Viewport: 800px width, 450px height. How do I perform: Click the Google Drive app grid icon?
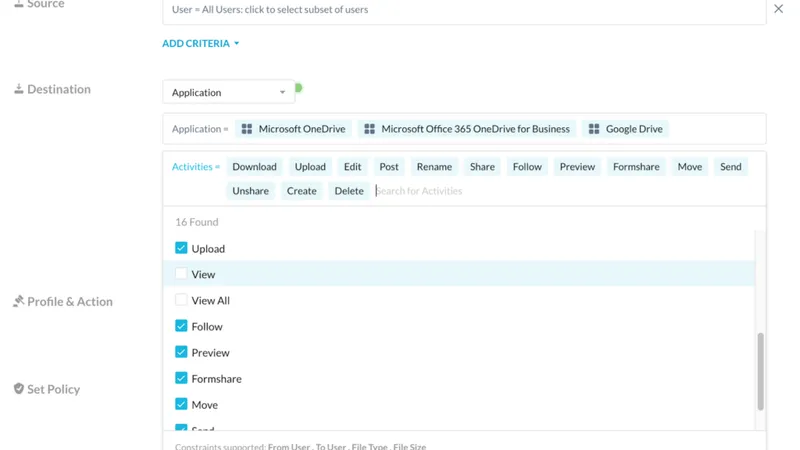pyautogui.click(x=594, y=129)
